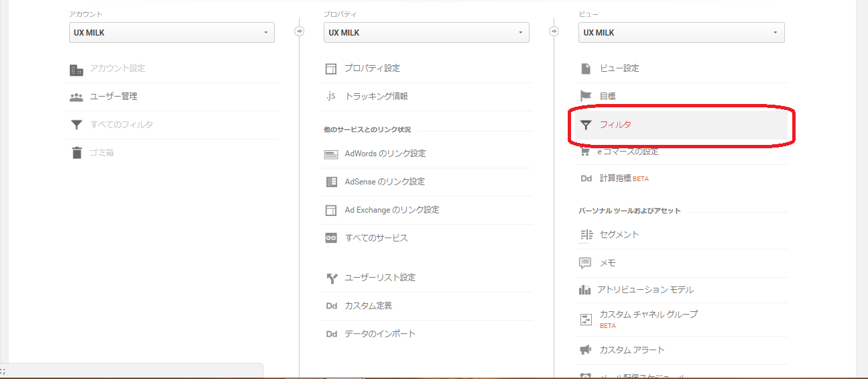Select AdSense のリンク設定 link

tap(384, 182)
